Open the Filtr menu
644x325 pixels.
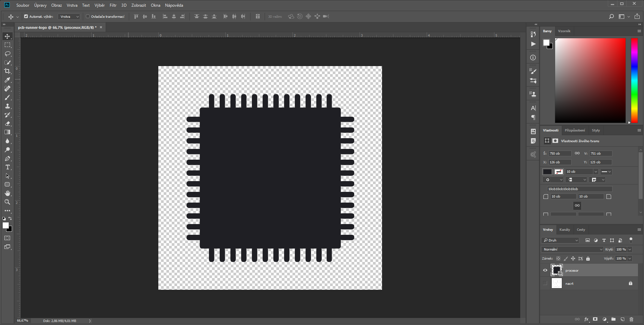pyautogui.click(x=113, y=5)
